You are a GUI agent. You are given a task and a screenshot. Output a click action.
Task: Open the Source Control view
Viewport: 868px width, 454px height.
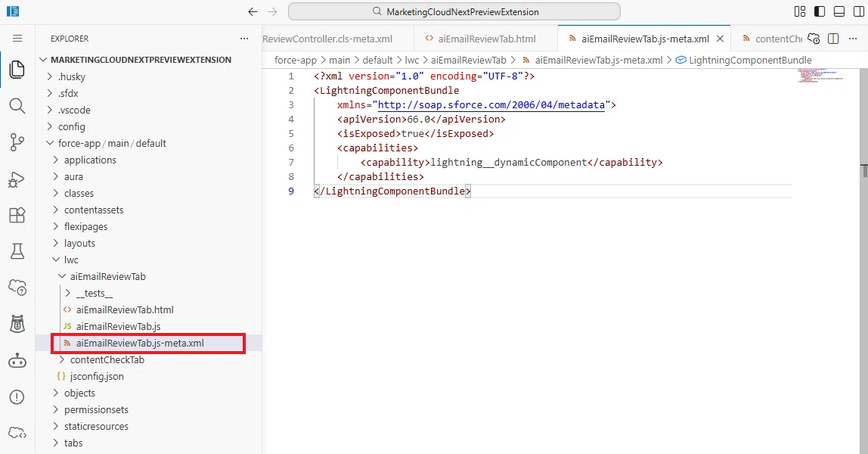(17, 142)
